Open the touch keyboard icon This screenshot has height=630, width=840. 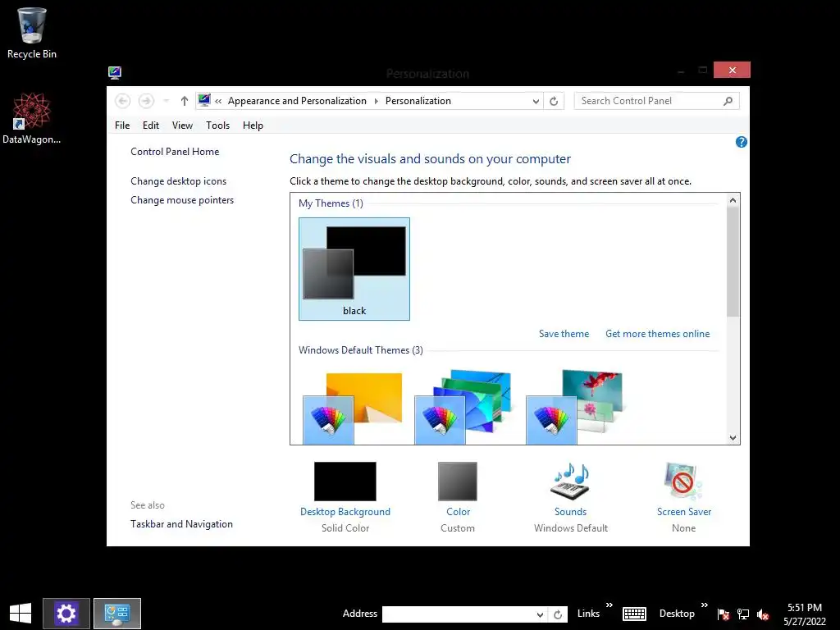pos(634,614)
